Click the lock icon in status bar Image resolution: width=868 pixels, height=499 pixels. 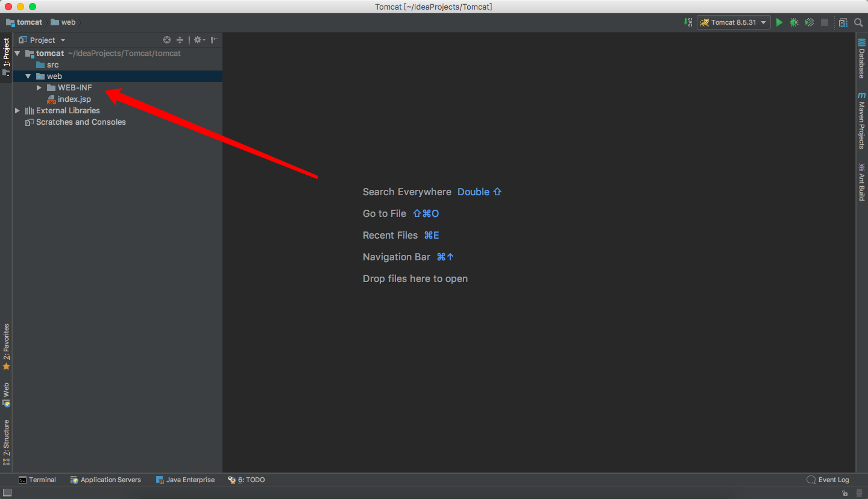[x=846, y=493]
